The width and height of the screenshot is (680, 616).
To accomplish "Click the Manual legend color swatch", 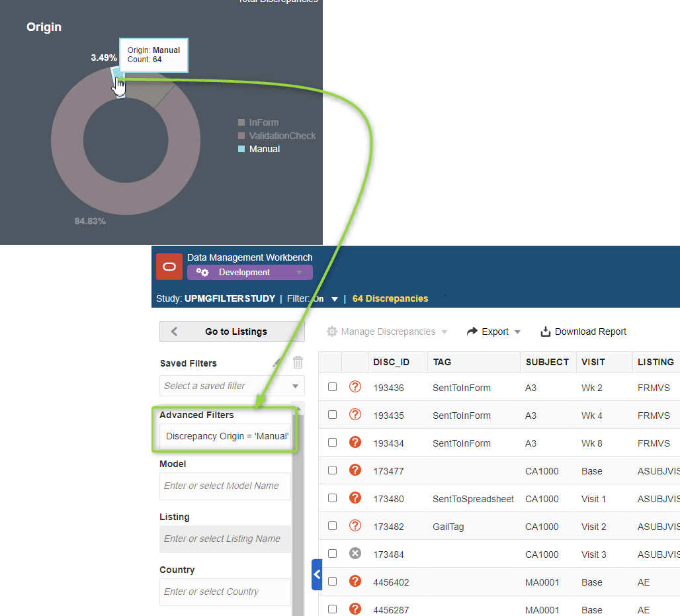I will point(241,149).
